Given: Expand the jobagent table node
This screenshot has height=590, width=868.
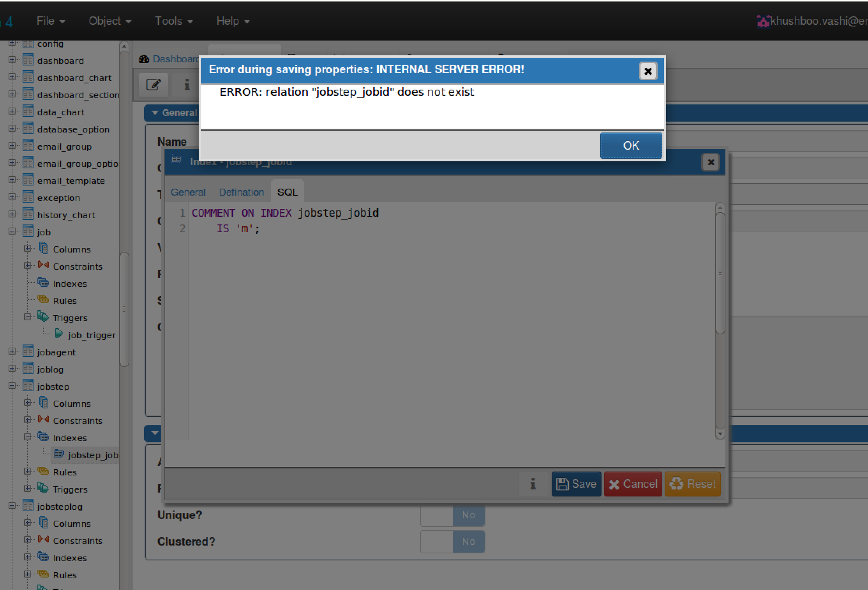Looking at the screenshot, I should pos(12,352).
